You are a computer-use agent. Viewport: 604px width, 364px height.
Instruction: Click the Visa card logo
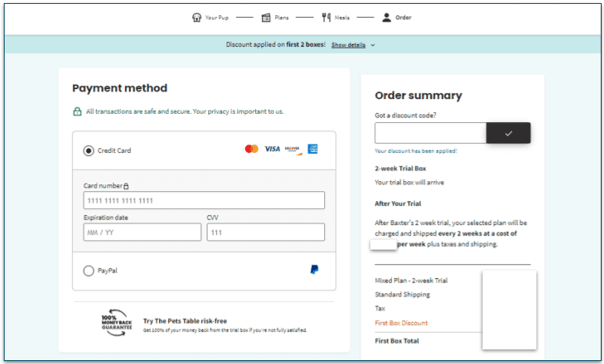pos(272,149)
